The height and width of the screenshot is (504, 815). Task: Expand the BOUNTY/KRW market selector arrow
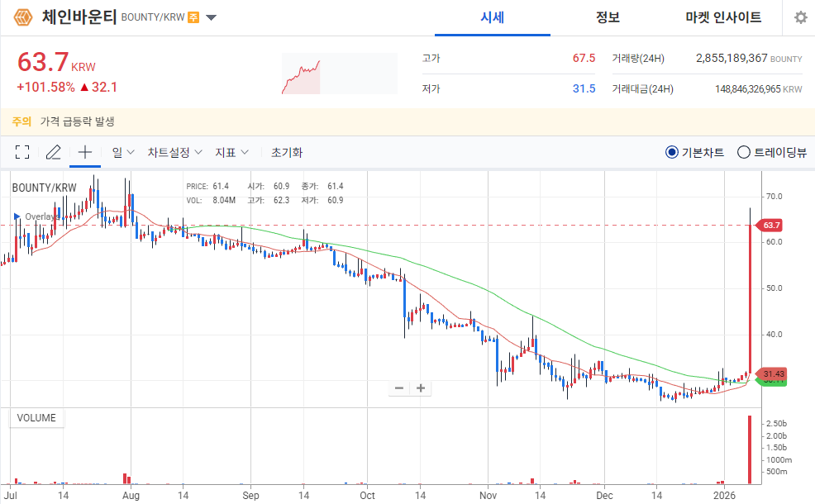point(212,17)
